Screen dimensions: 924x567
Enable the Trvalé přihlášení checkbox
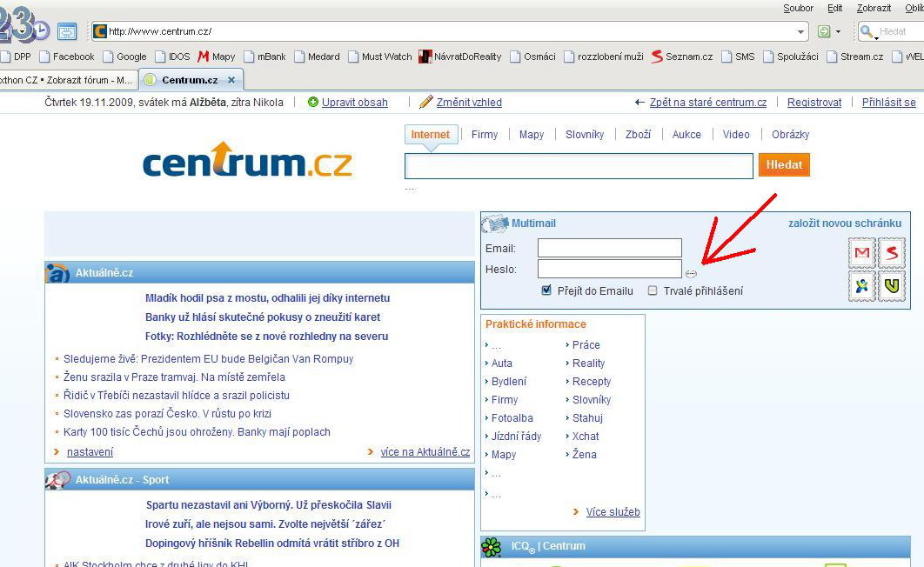(653, 290)
